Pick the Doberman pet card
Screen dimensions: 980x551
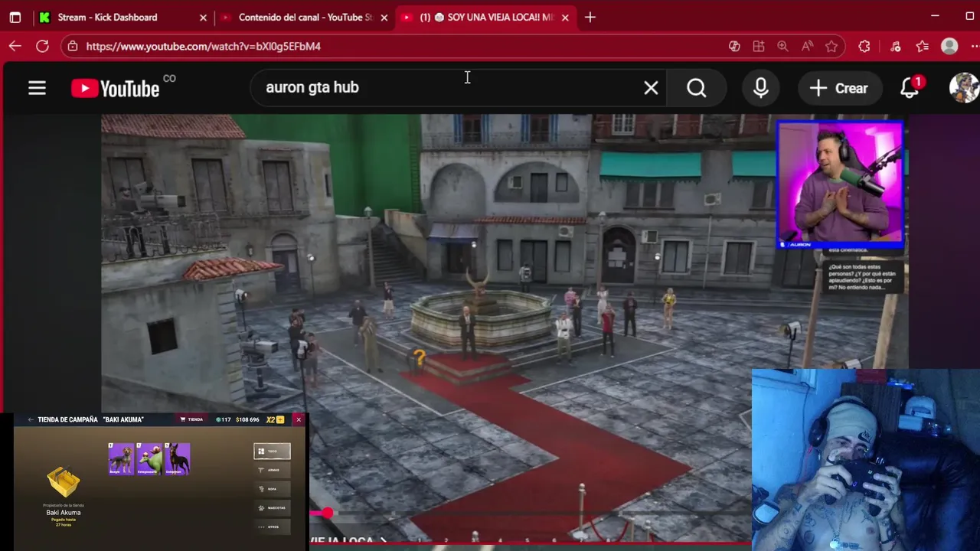[178, 459]
